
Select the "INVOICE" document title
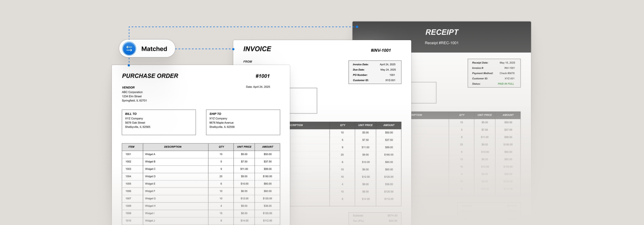(x=257, y=49)
